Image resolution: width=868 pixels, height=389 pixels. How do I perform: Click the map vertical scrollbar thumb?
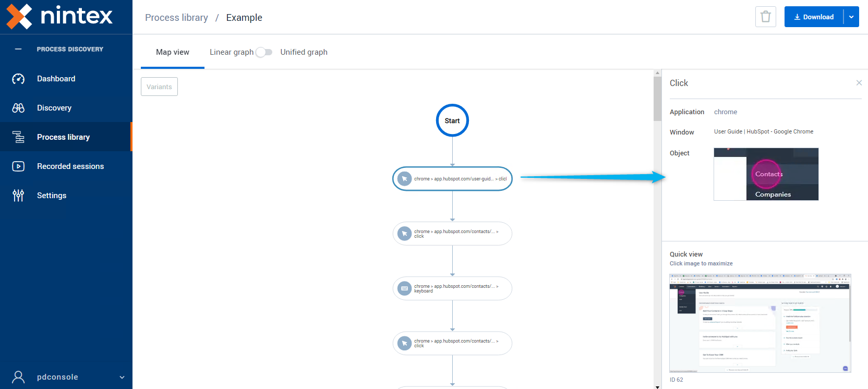coord(657,99)
